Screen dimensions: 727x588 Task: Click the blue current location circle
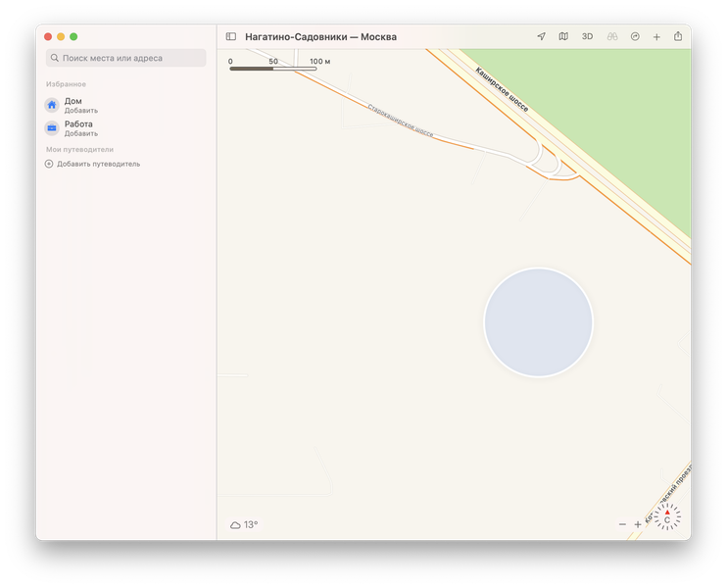(x=538, y=322)
